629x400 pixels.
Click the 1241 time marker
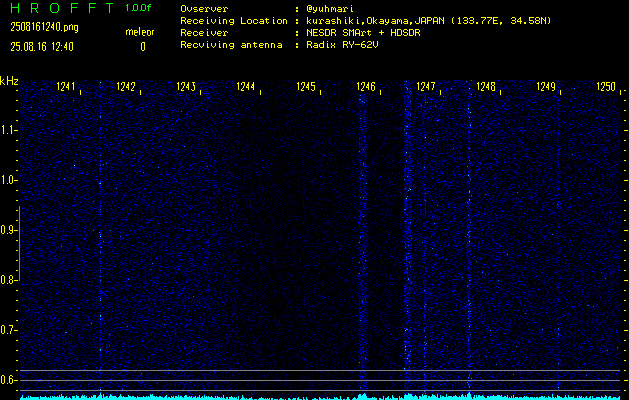[x=66, y=87]
